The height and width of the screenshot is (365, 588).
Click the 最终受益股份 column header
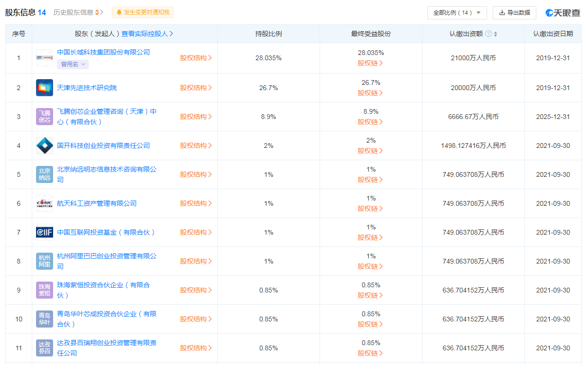(371, 34)
